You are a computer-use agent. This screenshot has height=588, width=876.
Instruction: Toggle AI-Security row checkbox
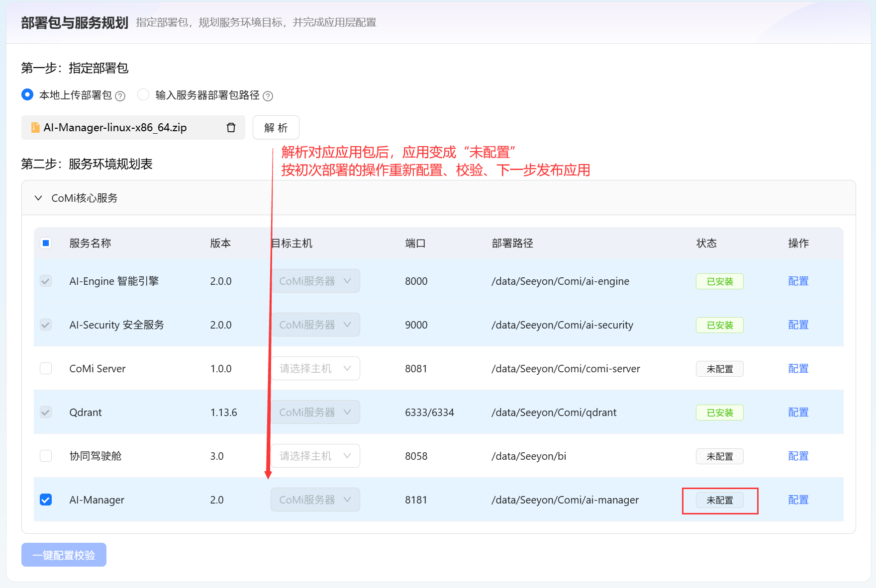click(46, 325)
